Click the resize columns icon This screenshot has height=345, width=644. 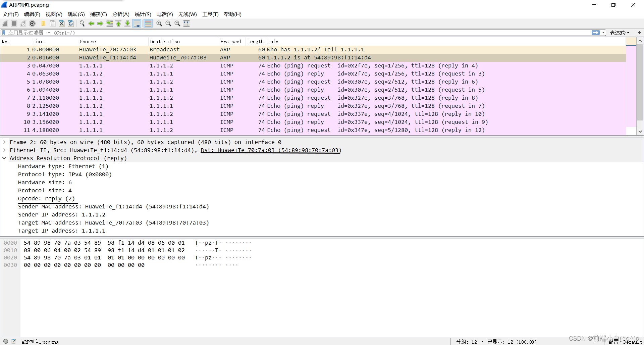(x=186, y=23)
